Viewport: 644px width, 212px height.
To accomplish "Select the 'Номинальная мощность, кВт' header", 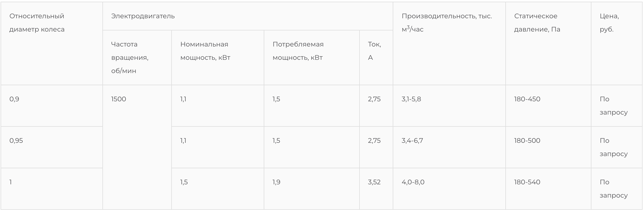I will click(205, 51).
